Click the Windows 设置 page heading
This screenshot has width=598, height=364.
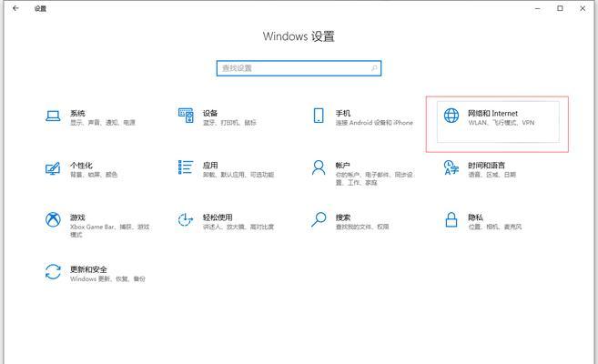point(299,36)
